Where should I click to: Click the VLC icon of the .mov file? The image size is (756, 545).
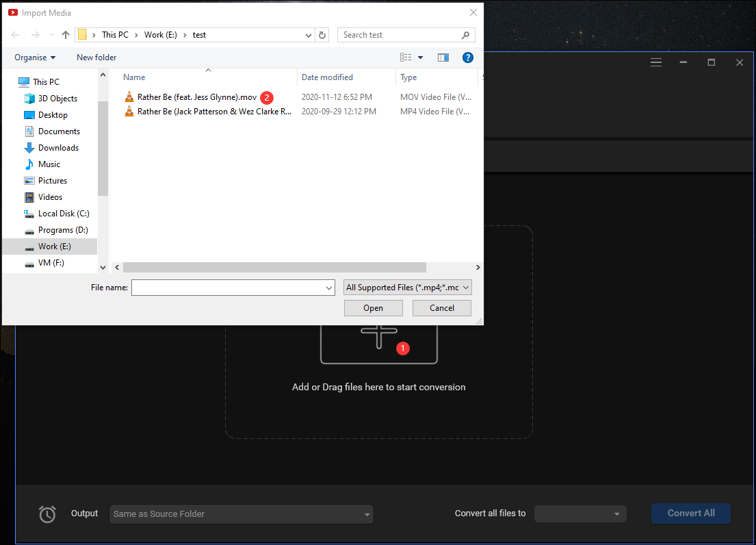click(x=129, y=97)
